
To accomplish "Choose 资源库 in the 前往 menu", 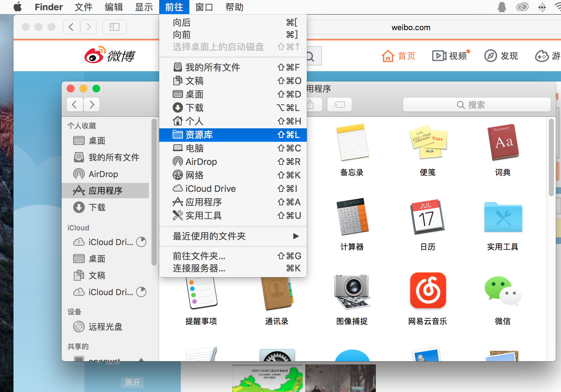I will 233,135.
